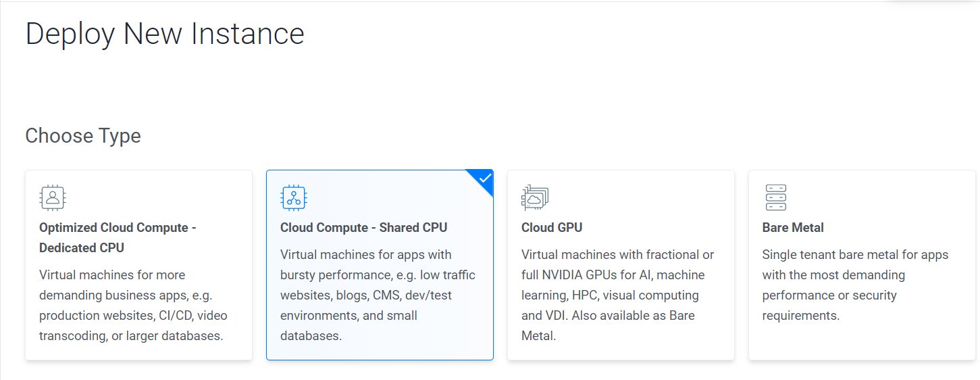Click the Bare Metal server rack icon
This screenshot has width=980, height=380.
click(776, 197)
